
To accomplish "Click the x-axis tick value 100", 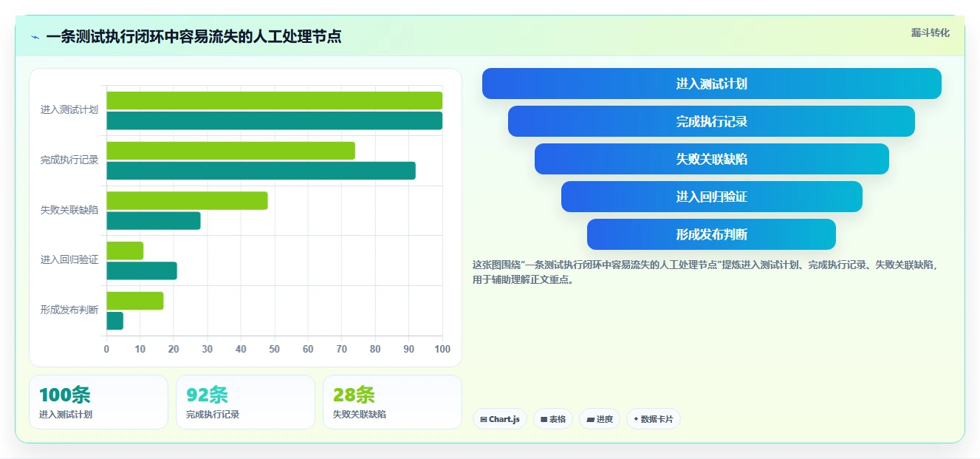I will [442, 350].
